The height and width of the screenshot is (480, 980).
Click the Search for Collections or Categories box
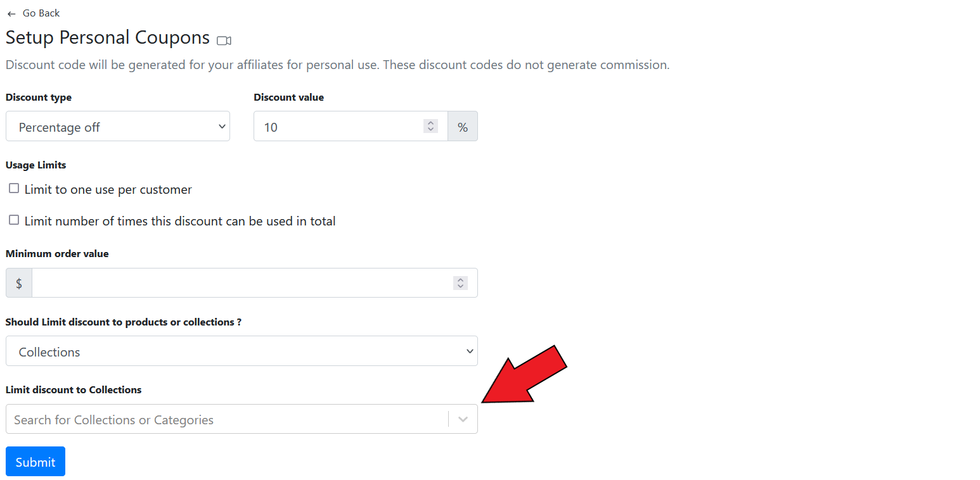225,420
